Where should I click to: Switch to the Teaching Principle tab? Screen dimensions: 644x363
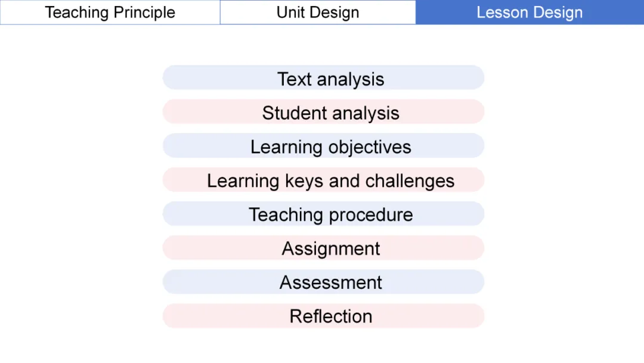tap(110, 13)
